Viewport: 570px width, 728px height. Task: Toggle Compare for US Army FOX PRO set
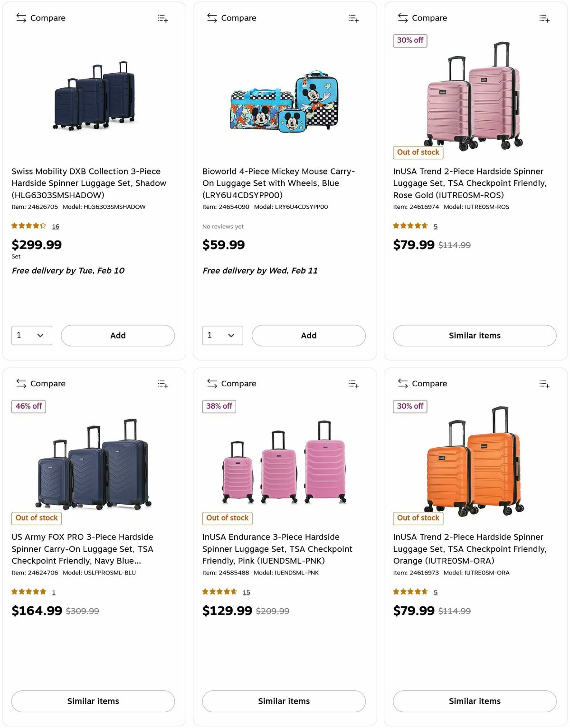[41, 383]
